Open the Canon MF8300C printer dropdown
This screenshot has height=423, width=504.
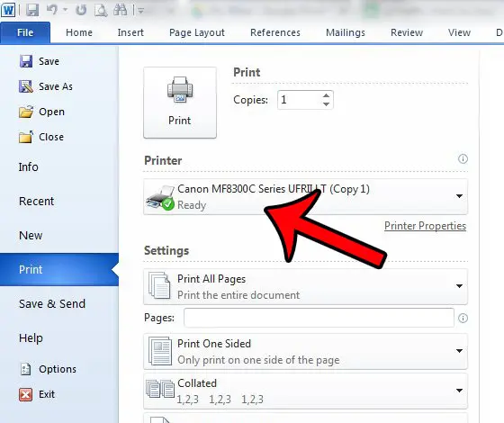click(x=306, y=197)
